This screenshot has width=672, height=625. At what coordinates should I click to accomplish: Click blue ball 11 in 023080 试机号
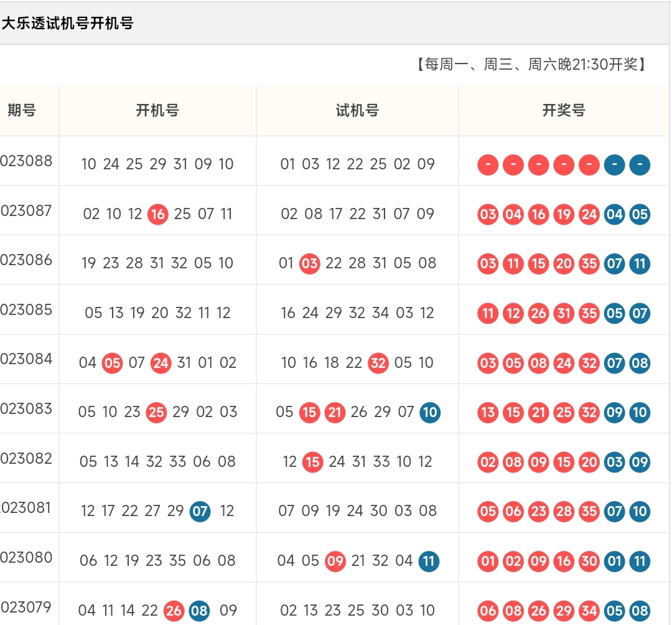pos(429,561)
